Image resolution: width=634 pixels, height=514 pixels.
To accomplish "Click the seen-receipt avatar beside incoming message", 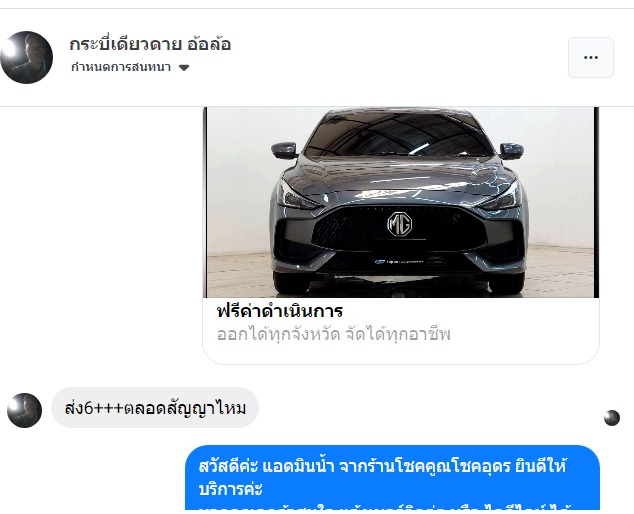I will (612, 418).
